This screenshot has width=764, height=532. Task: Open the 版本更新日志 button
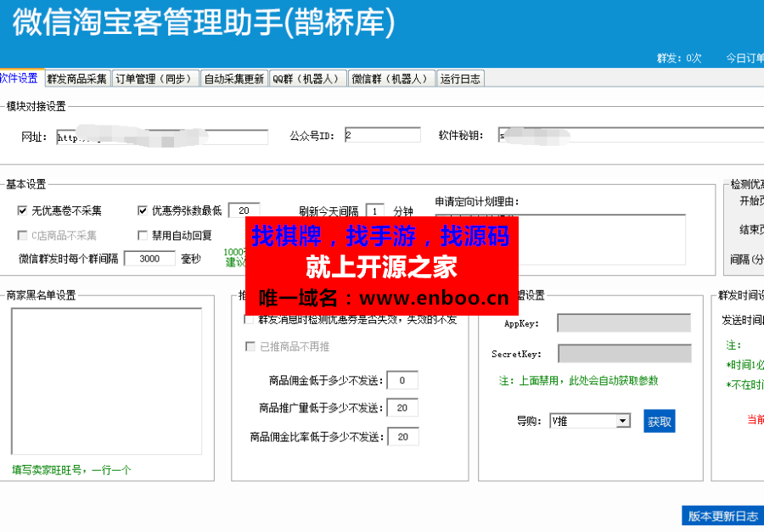723,516
